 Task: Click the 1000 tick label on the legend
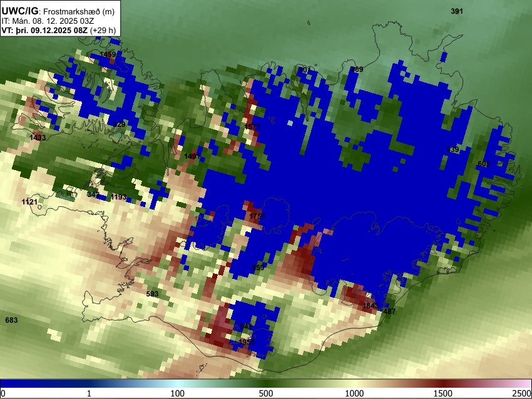354,393
